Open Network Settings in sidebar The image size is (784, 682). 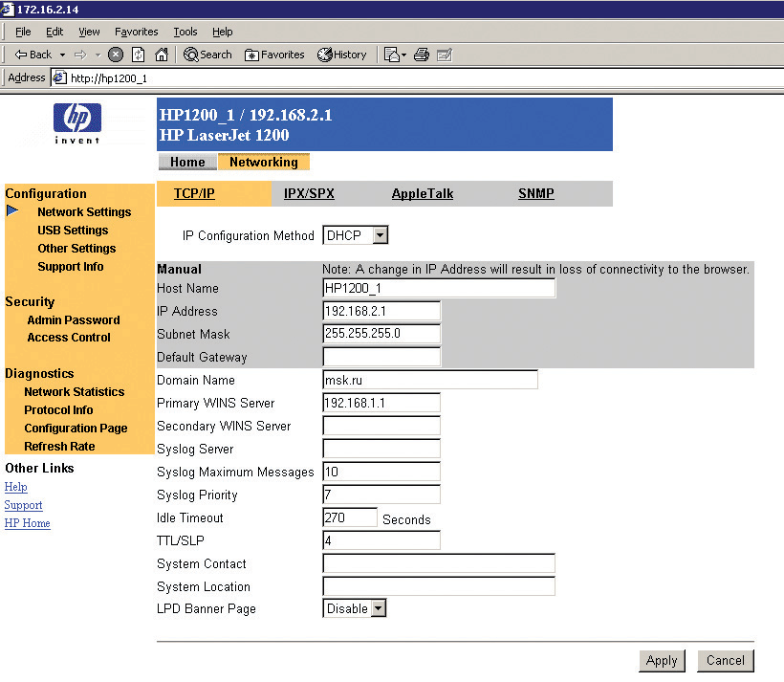tap(84, 212)
